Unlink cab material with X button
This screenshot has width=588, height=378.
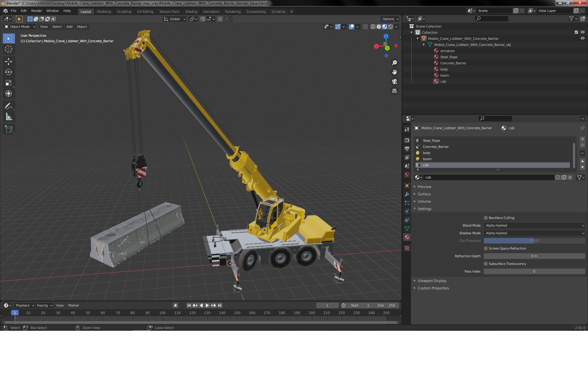coord(570,177)
